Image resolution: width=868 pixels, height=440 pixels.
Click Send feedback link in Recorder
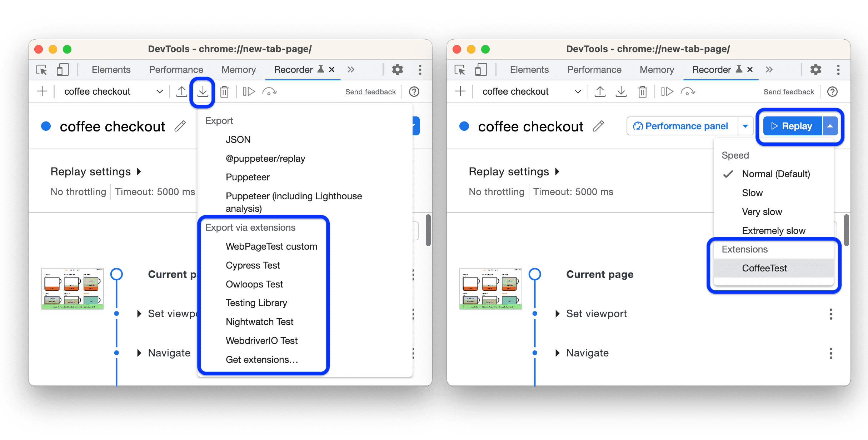[371, 92]
